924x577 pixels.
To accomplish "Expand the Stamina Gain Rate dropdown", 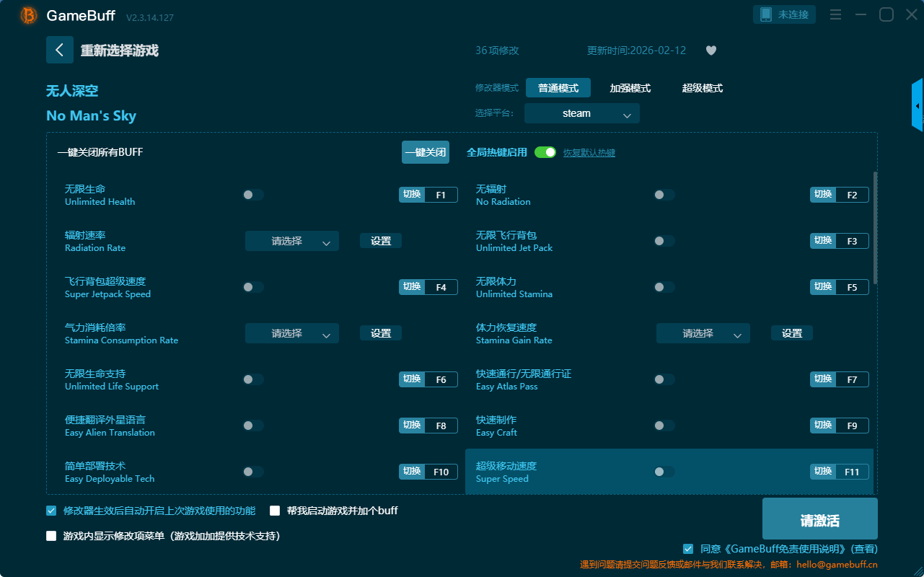I will coord(703,333).
